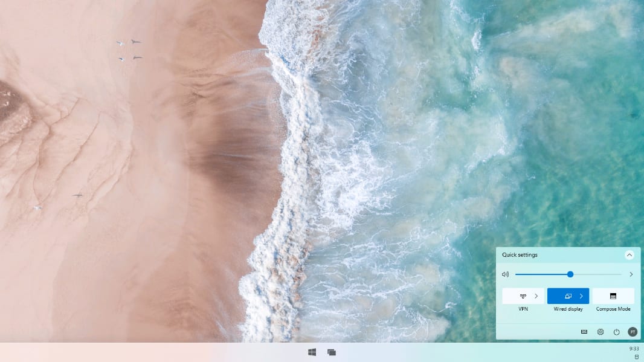Click the status icon below the clock
This screenshot has width=644, height=362.
[x=637, y=357]
